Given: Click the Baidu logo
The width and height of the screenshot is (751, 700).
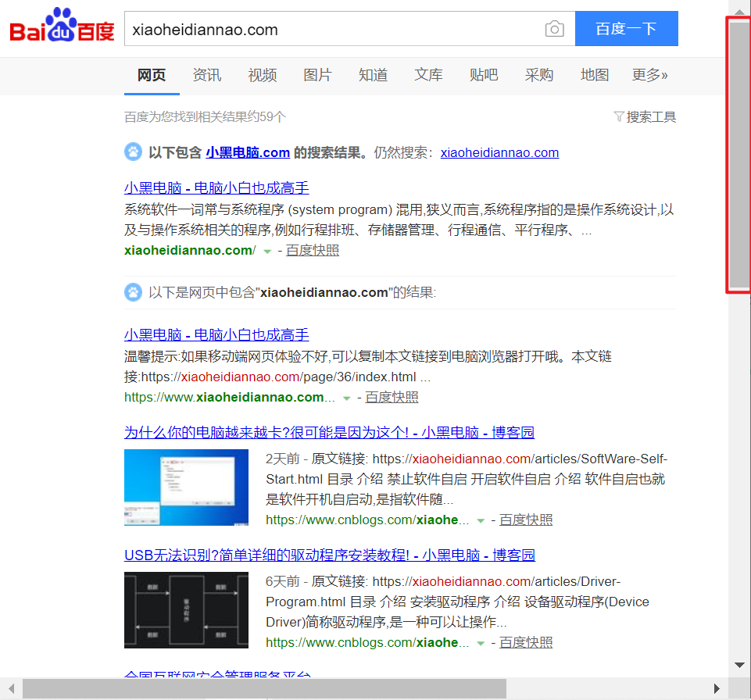Looking at the screenshot, I should pyautogui.click(x=62, y=25).
